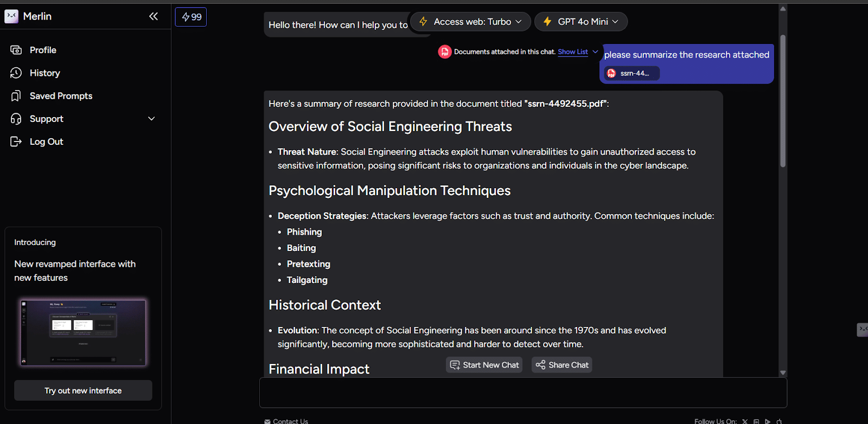Viewport: 868px width, 424px height.
Task: Click the chat message input box
Action: [523, 393]
